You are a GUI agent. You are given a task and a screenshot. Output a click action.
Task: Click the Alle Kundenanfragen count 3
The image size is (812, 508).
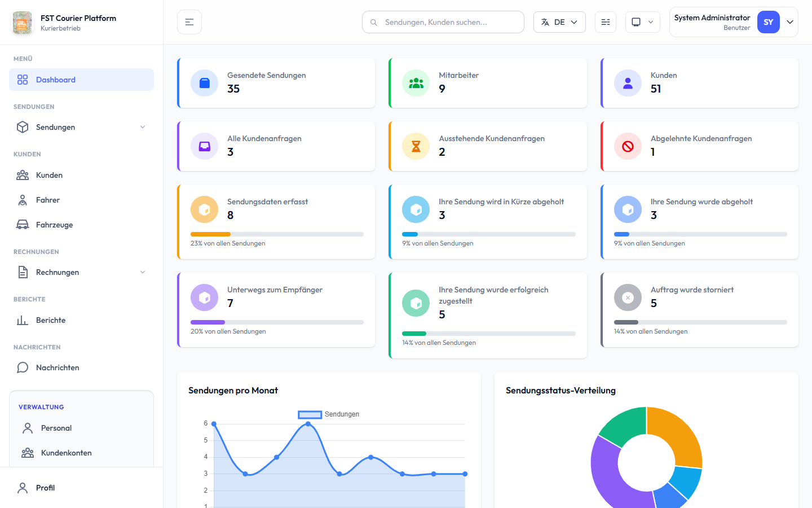[230, 152]
